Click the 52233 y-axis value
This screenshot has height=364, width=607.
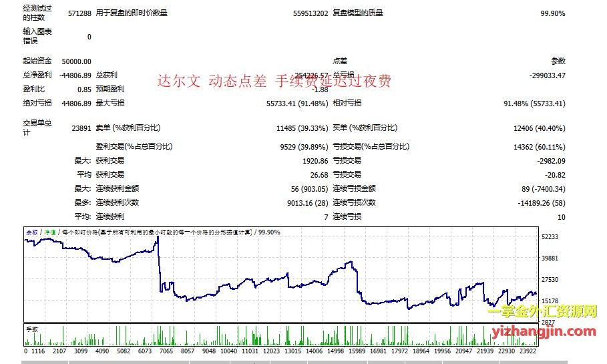click(551, 237)
